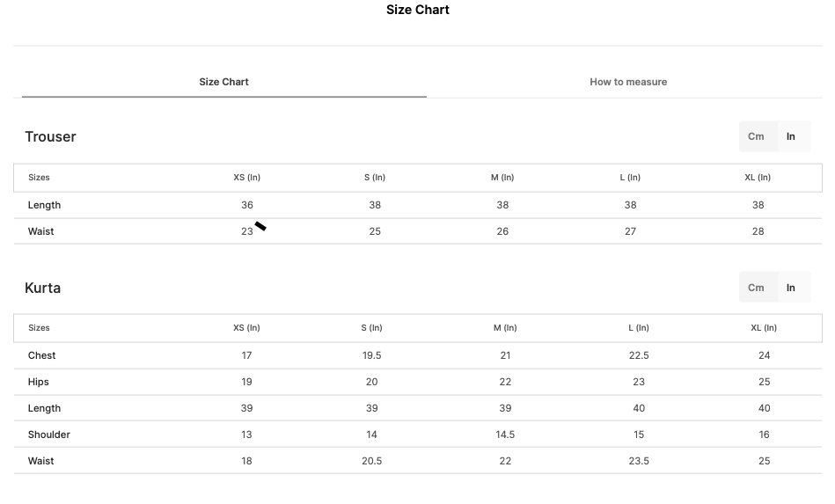Click the Kurta Chest row label

(41, 355)
